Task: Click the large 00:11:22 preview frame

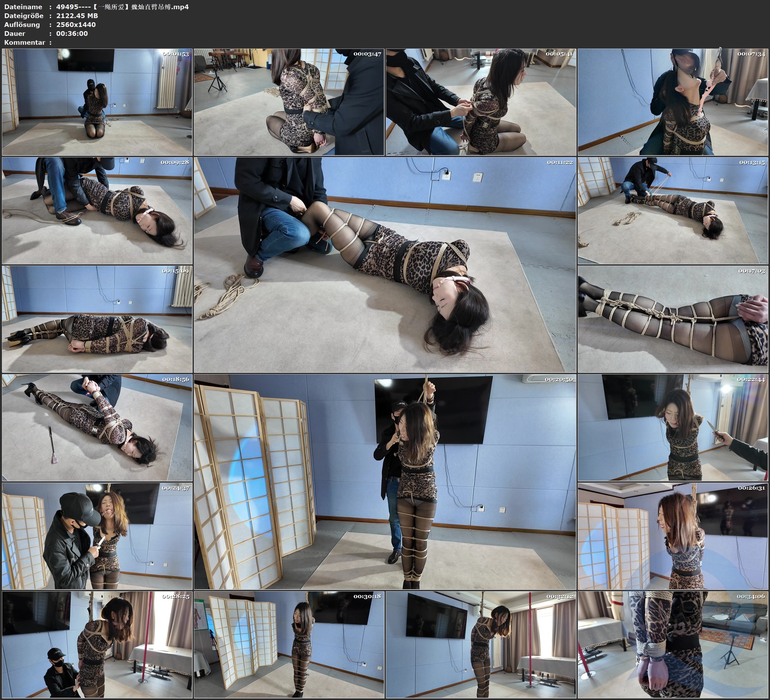Action: (x=385, y=264)
